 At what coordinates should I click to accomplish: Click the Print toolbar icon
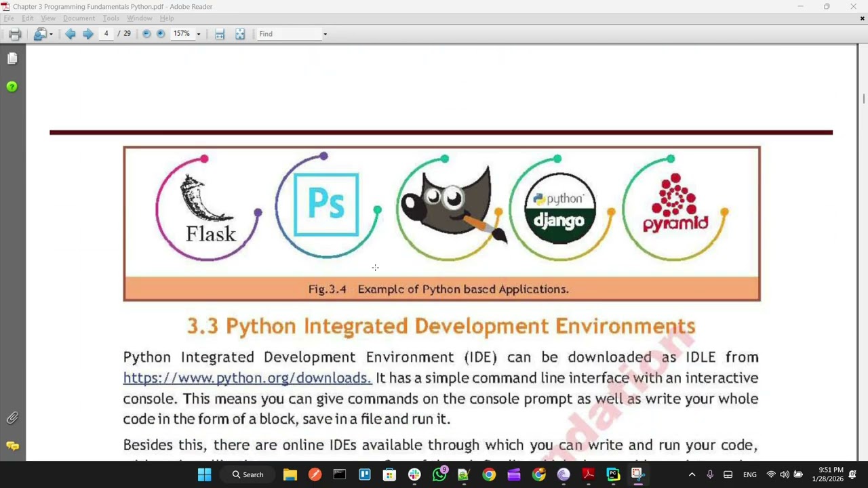click(x=14, y=34)
